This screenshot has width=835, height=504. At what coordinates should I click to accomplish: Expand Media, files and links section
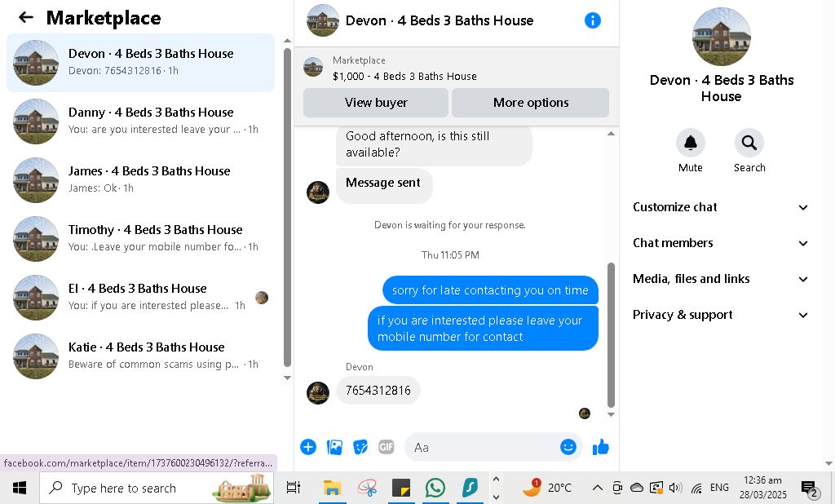tap(721, 279)
